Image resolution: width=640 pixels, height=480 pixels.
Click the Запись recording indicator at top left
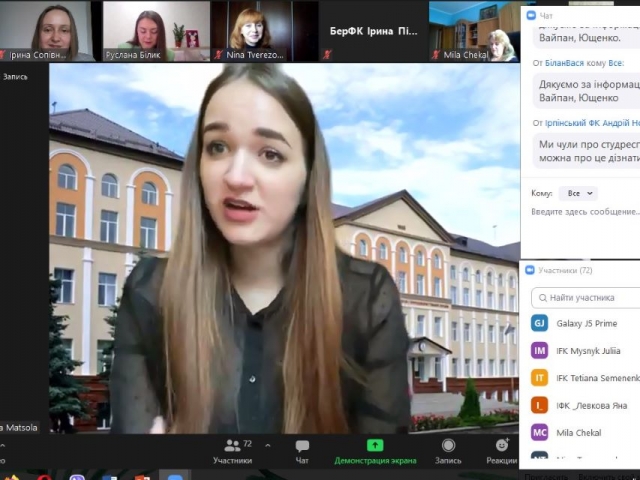point(15,77)
